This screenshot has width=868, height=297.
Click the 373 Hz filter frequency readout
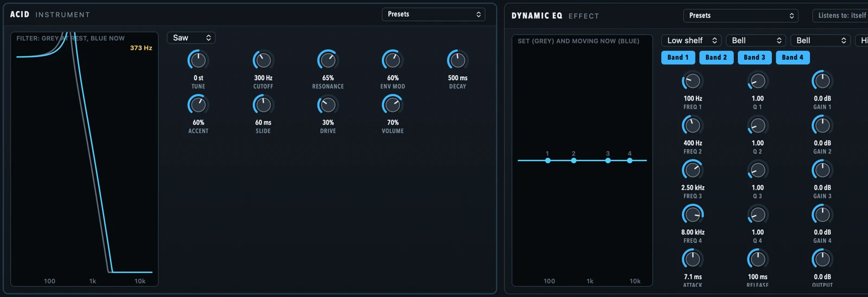(141, 48)
